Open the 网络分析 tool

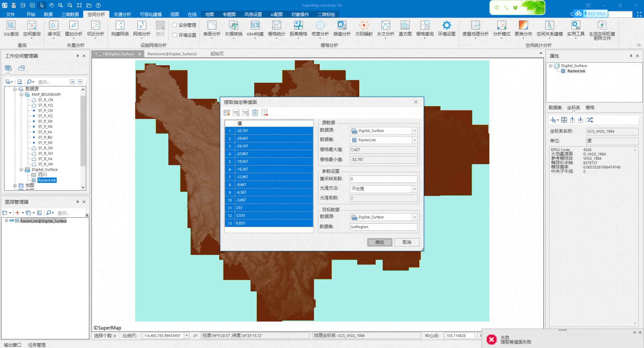pos(142,29)
